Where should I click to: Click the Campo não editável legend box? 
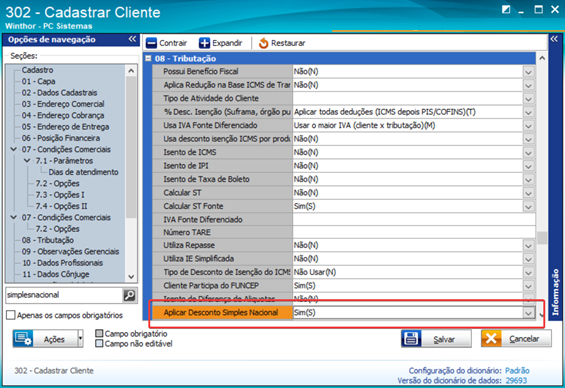(99, 343)
